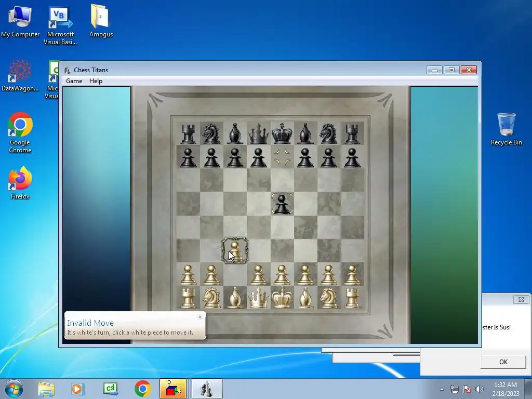This screenshot has width=532, height=399.
Task: Maximize the Chess Titans window
Action: [451, 70]
